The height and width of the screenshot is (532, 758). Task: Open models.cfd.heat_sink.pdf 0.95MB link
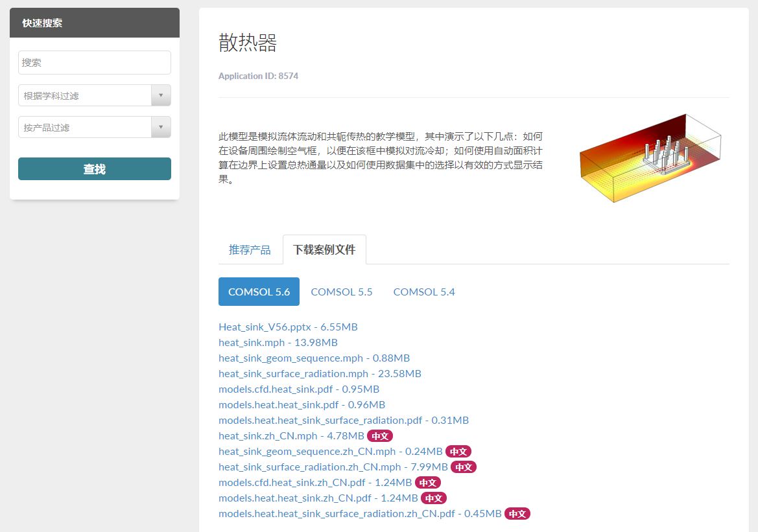click(299, 389)
